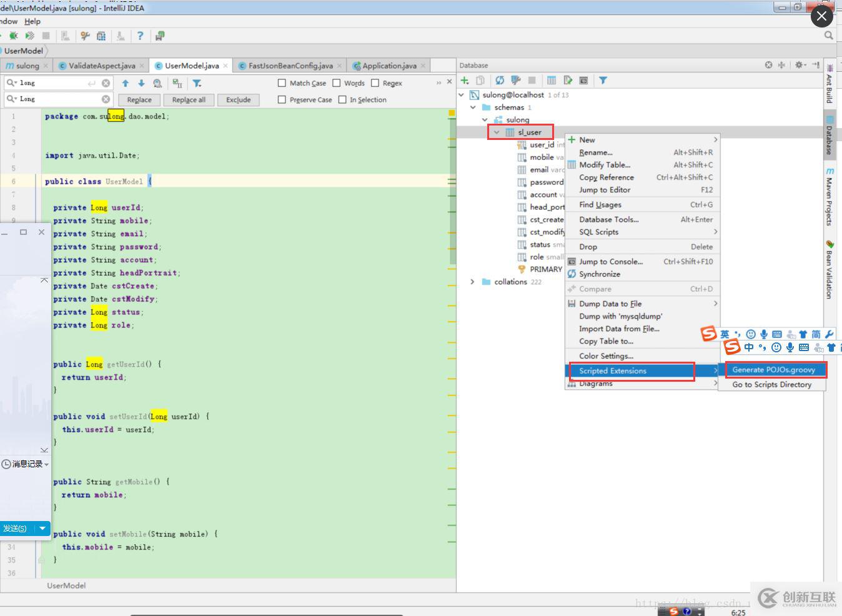Select Generate POJOs.groovy from submenu
The height and width of the screenshot is (616, 842).
coord(773,370)
